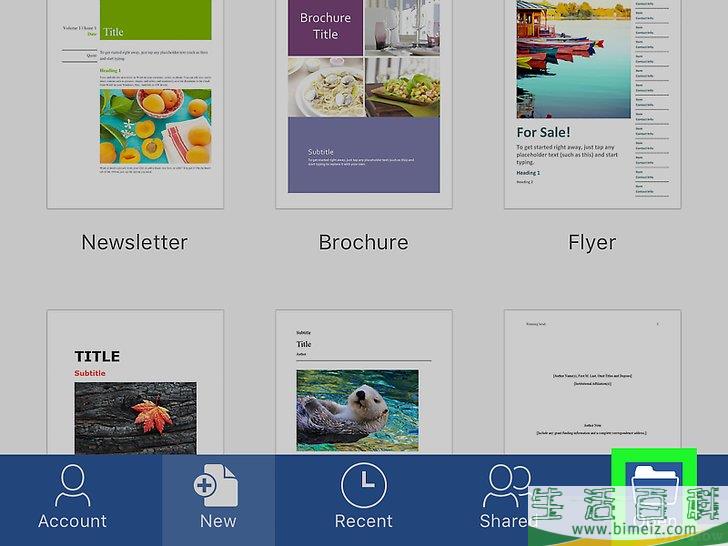This screenshot has width=728, height=546.
Task: Tap the New document tab
Action: [218, 499]
